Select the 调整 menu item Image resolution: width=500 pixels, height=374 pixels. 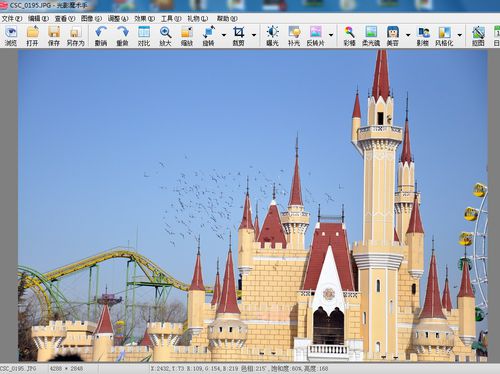coord(118,19)
